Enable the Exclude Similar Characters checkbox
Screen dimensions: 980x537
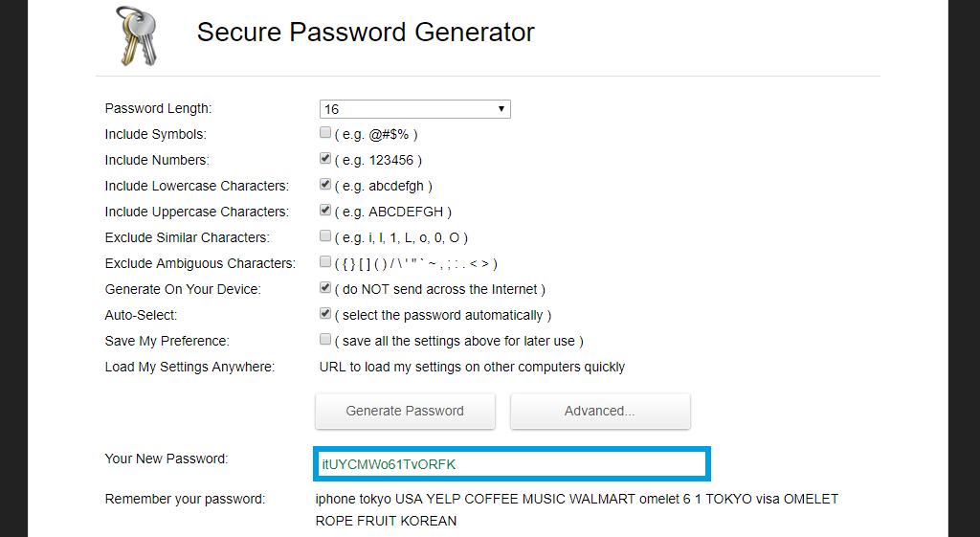point(325,236)
